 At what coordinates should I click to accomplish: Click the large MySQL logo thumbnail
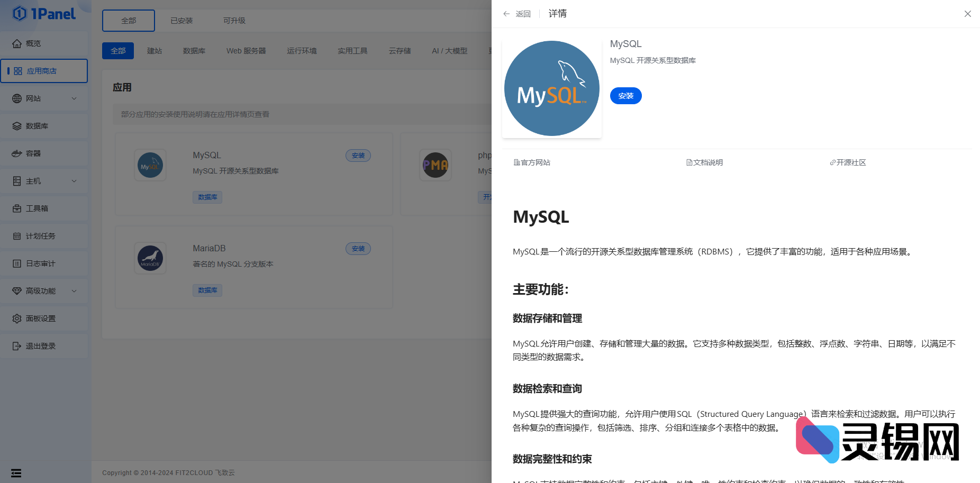click(x=551, y=88)
